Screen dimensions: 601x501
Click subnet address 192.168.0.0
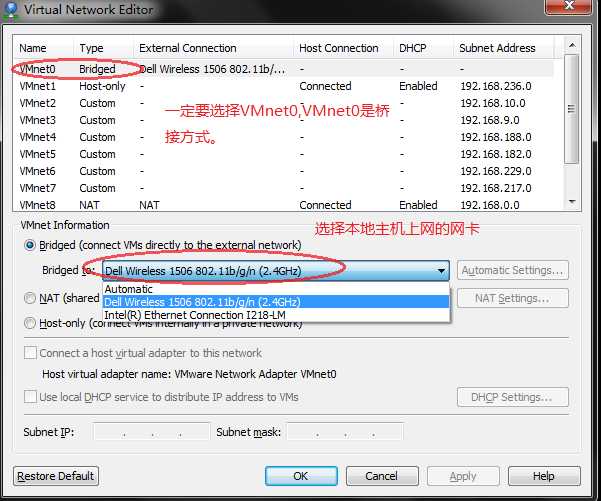point(490,205)
